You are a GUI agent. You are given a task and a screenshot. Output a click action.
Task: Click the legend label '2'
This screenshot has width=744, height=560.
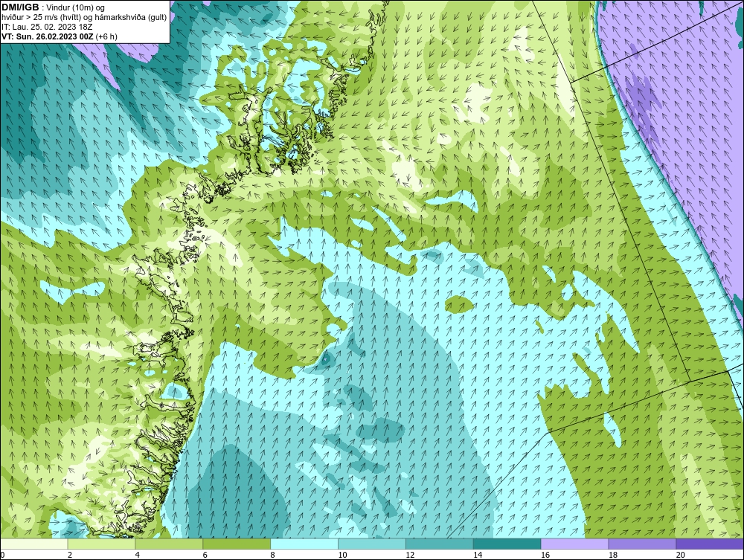click(x=70, y=556)
